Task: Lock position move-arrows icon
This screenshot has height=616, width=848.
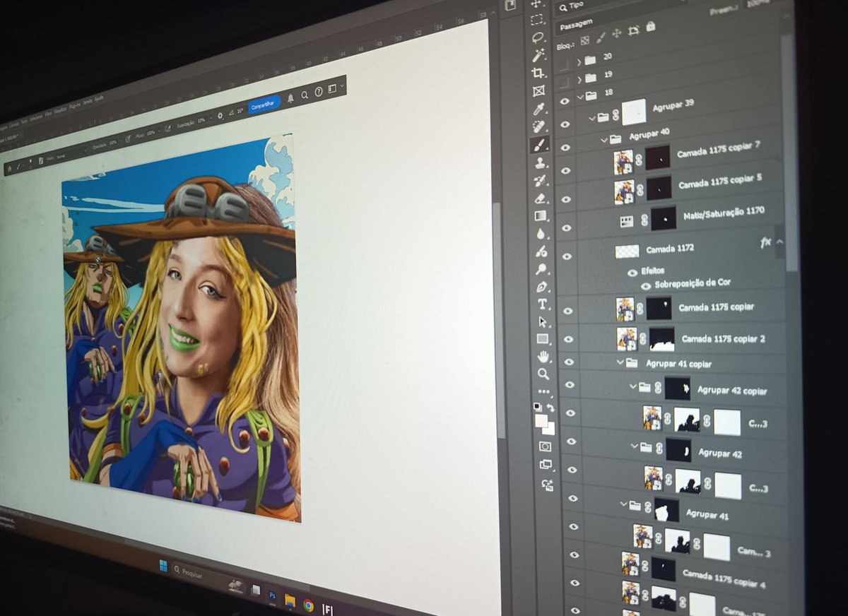Action: [617, 32]
